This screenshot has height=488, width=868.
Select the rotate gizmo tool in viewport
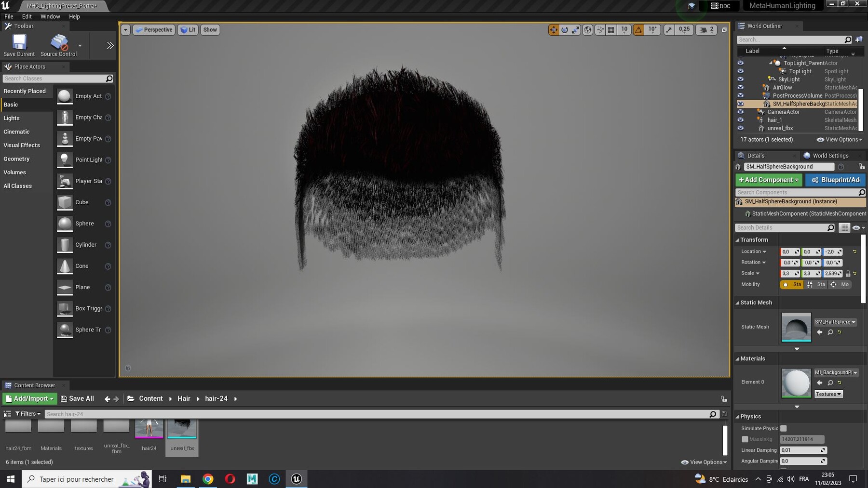(x=564, y=30)
